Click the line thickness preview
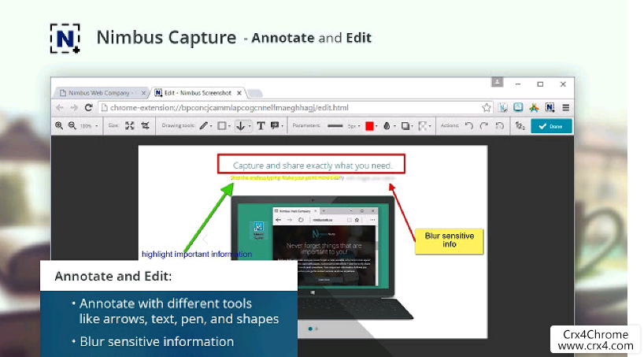The image size is (644, 357). coord(335,126)
